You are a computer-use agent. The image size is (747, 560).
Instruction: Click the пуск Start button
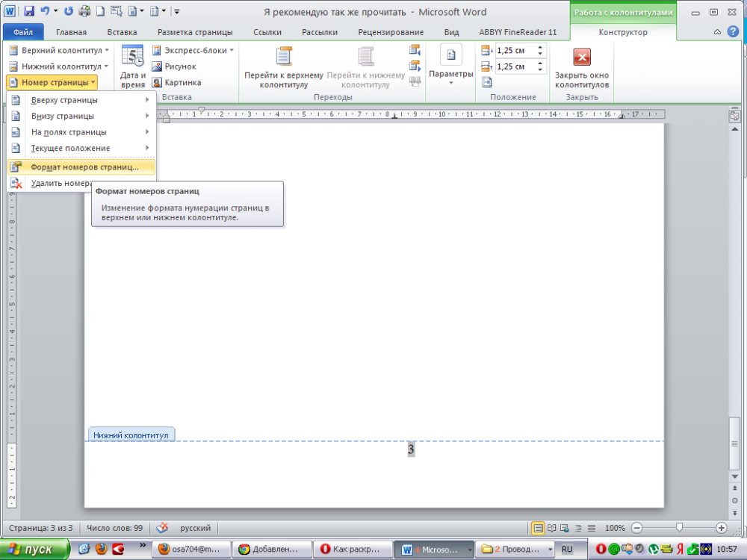click(34, 549)
